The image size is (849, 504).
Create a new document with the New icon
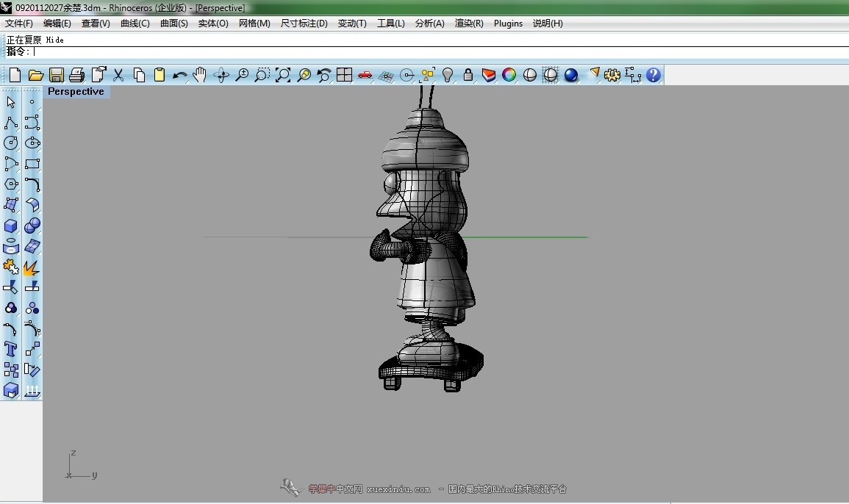[x=15, y=75]
